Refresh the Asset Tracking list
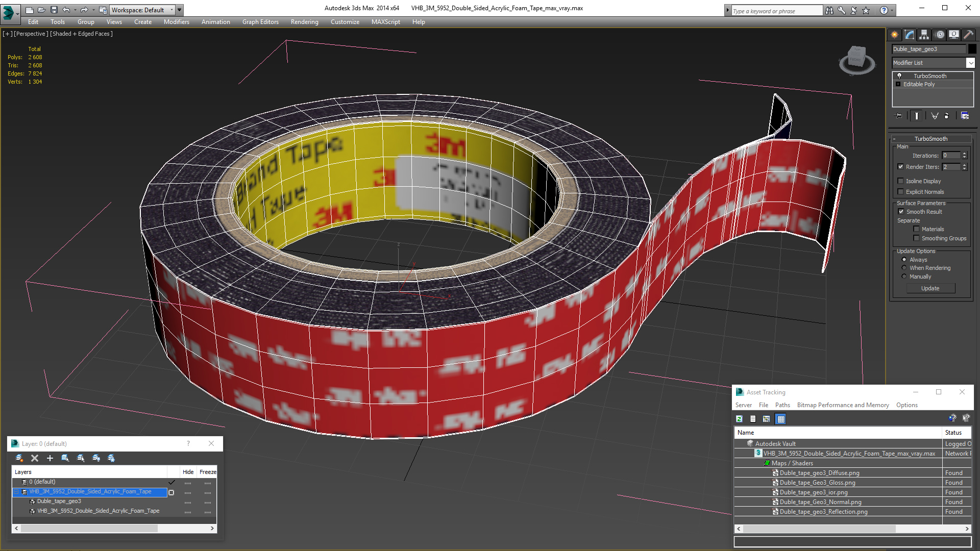The width and height of the screenshot is (980, 551). click(x=739, y=419)
